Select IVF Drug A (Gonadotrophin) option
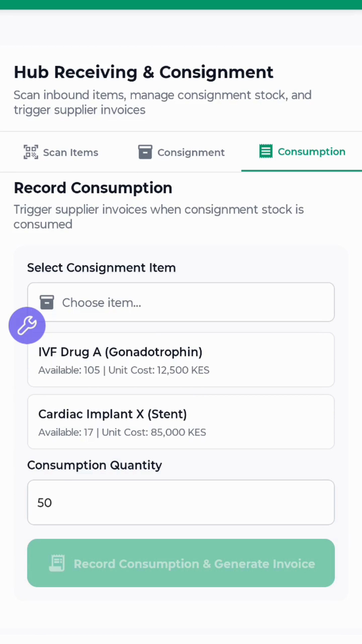 [x=120, y=352]
